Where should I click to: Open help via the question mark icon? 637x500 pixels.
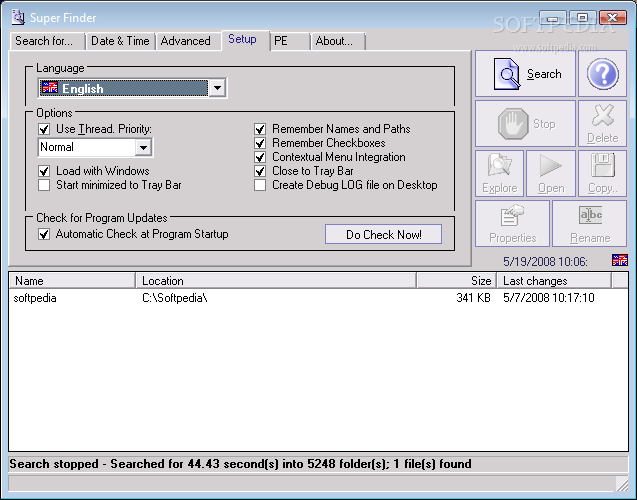click(602, 74)
